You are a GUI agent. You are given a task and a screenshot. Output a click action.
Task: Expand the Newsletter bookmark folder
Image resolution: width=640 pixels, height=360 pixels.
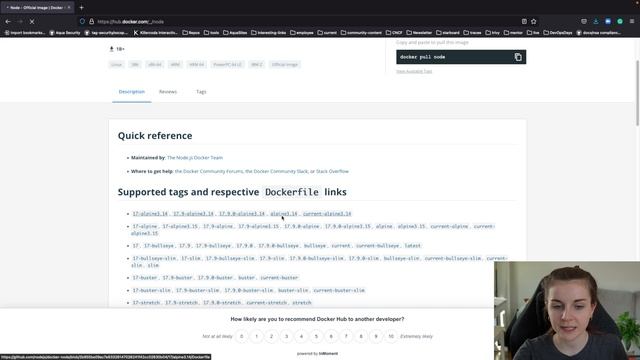419,33
